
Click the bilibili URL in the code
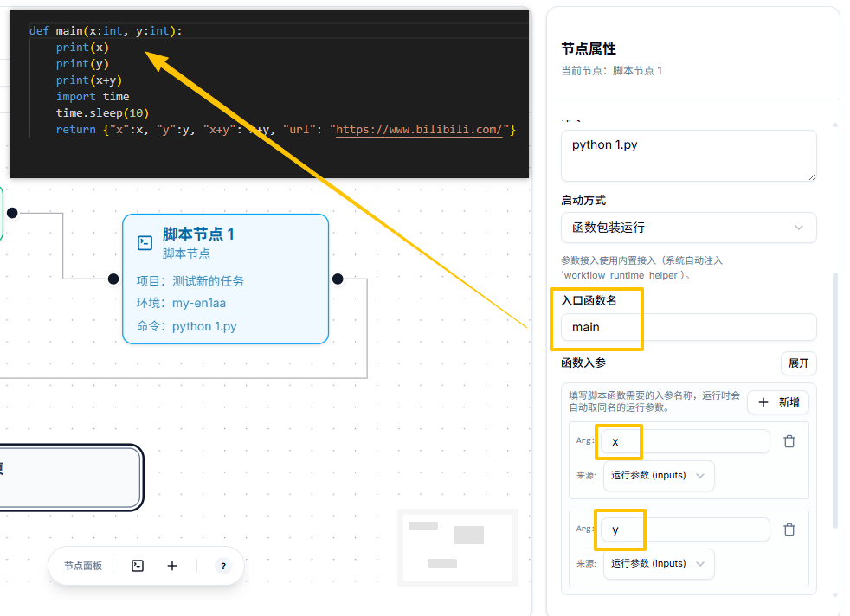pyautogui.click(x=419, y=130)
